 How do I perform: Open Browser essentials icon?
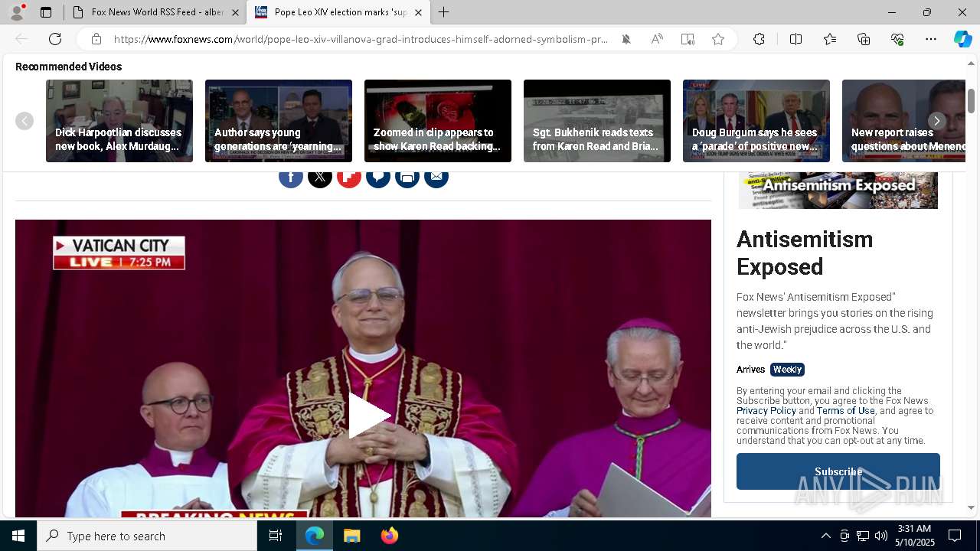tap(897, 39)
